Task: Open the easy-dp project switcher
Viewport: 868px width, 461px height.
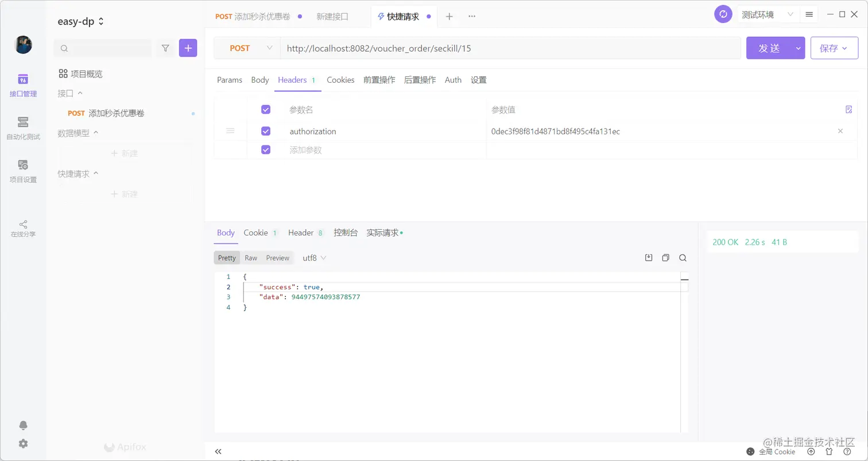Action: 81,21
